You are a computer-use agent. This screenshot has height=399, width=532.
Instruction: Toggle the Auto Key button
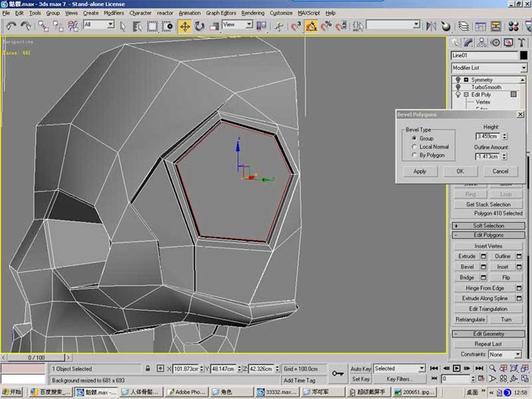[361, 369]
